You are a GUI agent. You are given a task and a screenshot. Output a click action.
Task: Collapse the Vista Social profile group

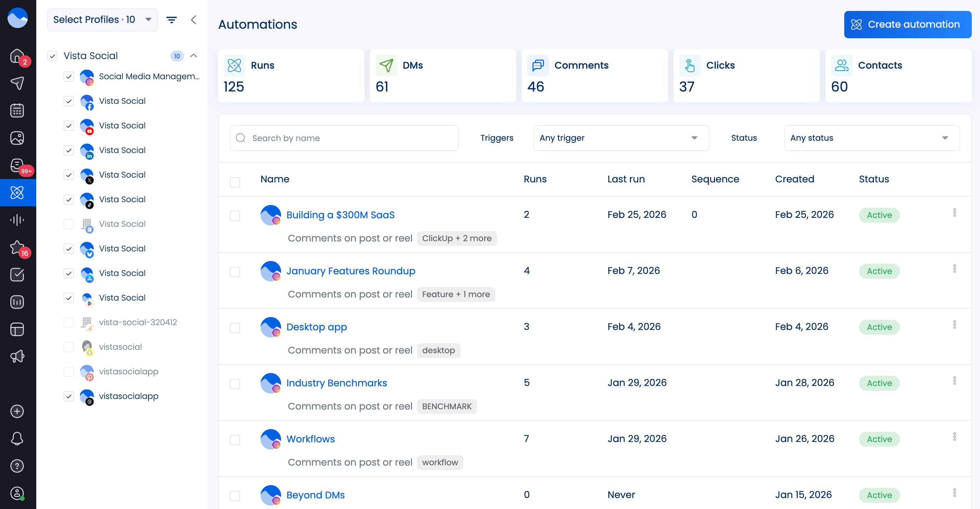(x=194, y=55)
